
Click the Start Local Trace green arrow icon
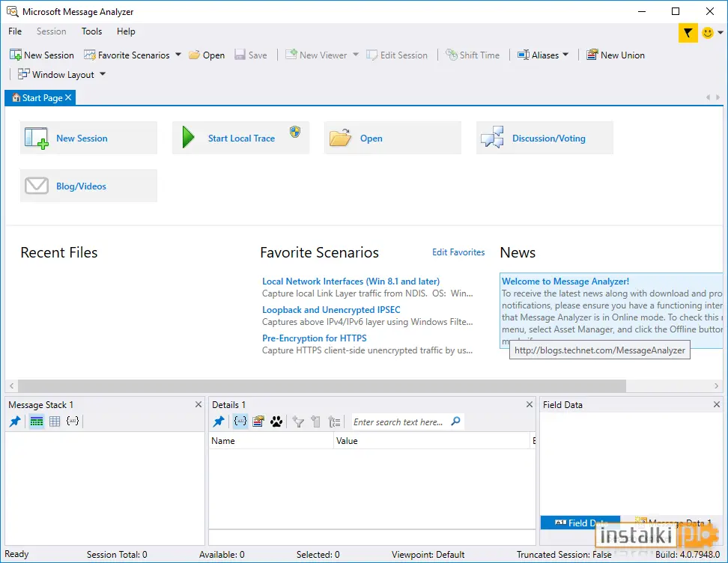(188, 137)
